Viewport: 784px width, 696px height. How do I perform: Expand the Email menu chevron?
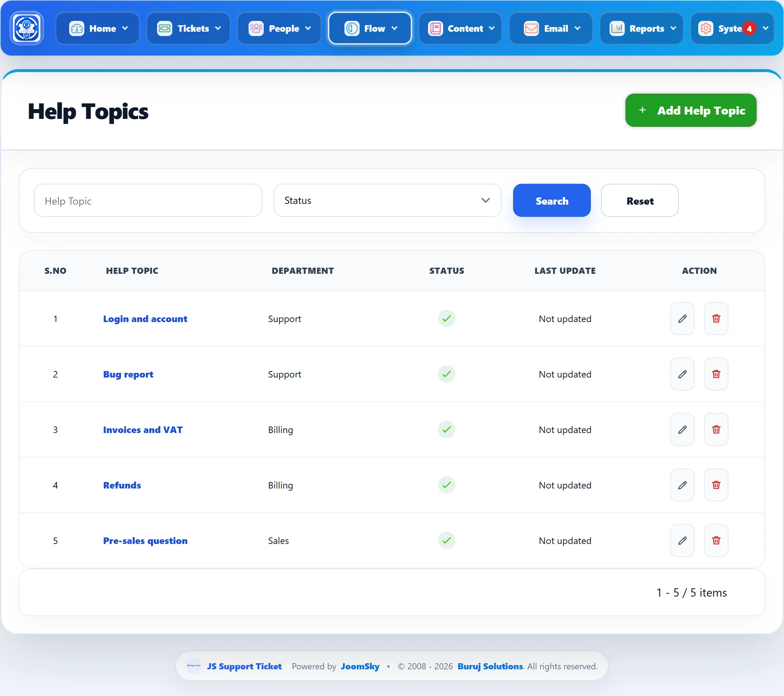pyautogui.click(x=577, y=28)
